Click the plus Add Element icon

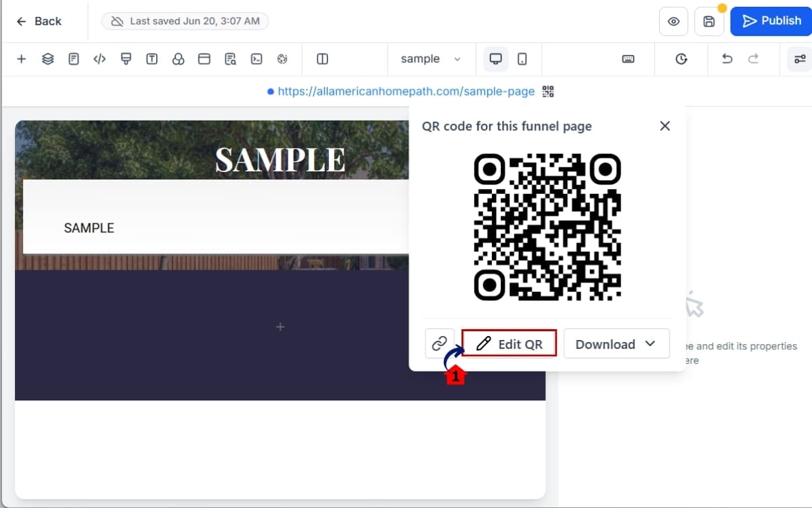pyautogui.click(x=21, y=59)
